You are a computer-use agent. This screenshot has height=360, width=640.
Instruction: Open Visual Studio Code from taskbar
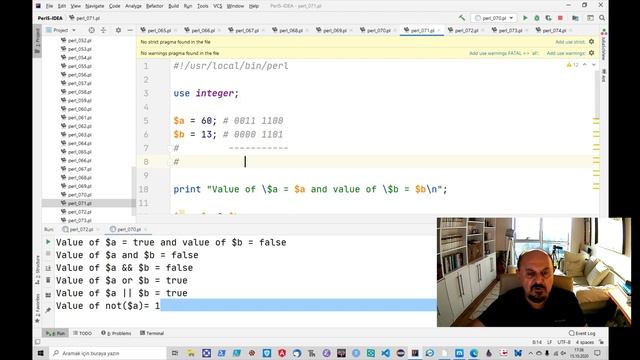click(x=386, y=353)
